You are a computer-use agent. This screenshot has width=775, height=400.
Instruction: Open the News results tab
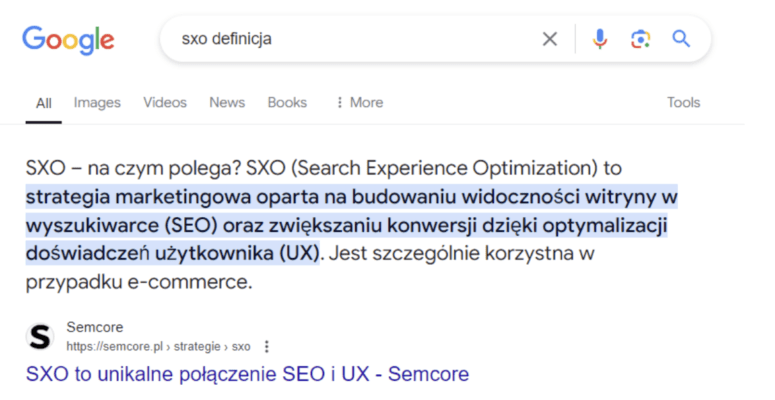pos(227,102)
